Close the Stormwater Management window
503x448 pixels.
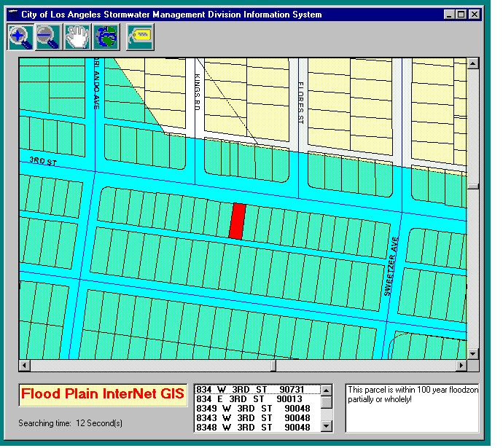click(475, 15)
